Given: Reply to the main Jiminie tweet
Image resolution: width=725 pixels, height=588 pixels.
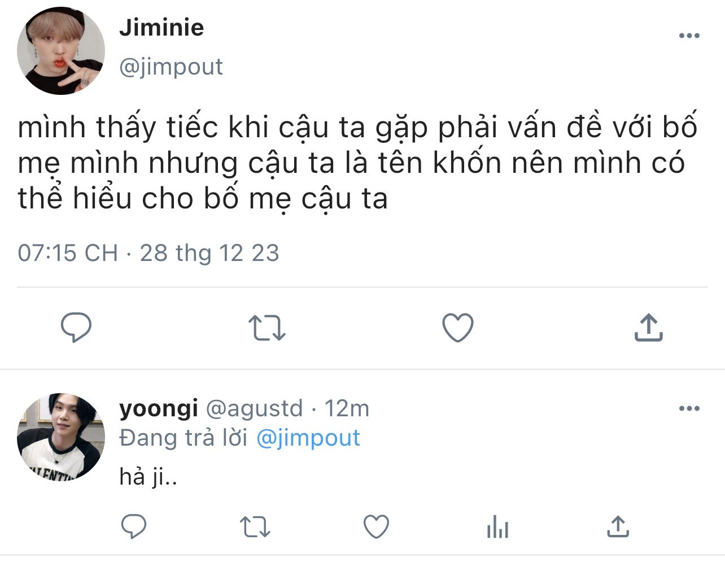Looking at the screenshot, I should [x=76, y=328].
